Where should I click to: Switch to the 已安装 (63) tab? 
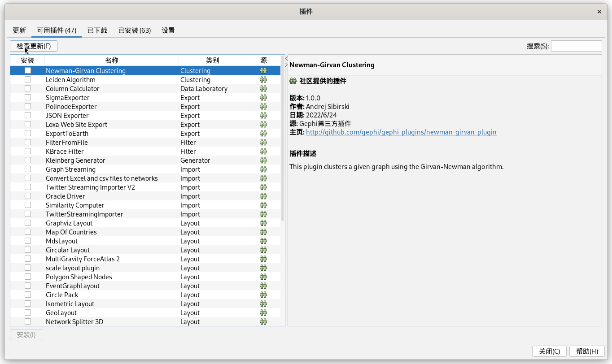click(x=134, y=30)
